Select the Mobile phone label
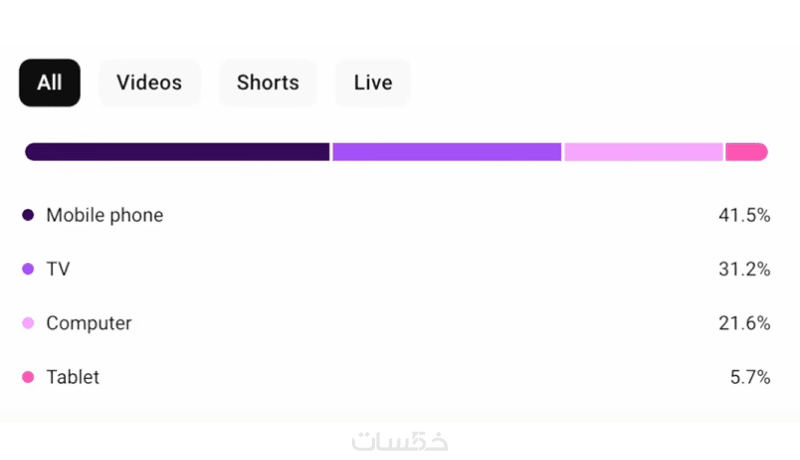The width and height of the screenshot is (800, 460). click(104, 215)
